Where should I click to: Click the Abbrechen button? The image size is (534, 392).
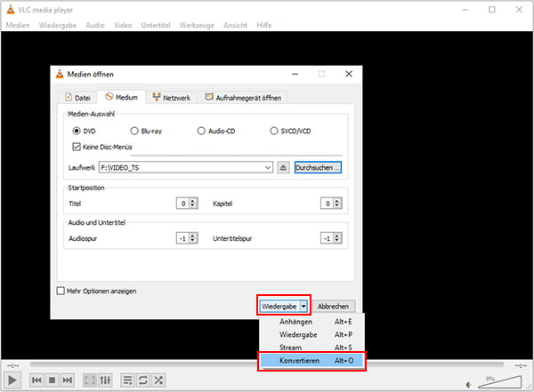coord(334,307)
